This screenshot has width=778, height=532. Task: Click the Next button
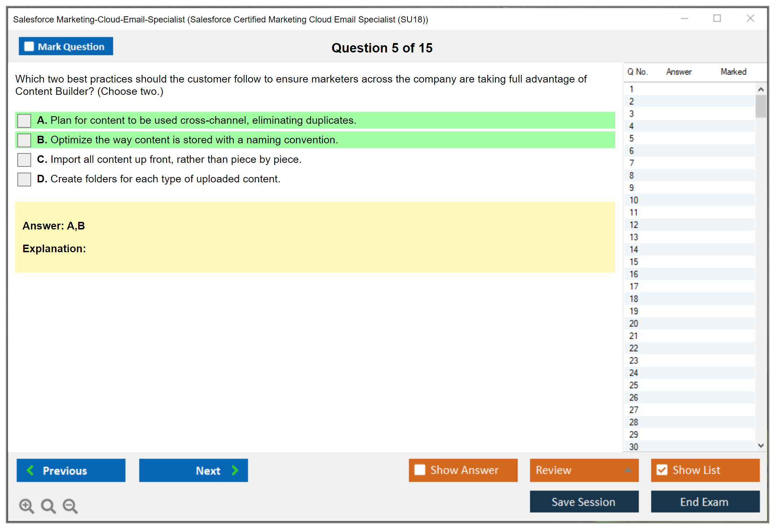(193, 470)
